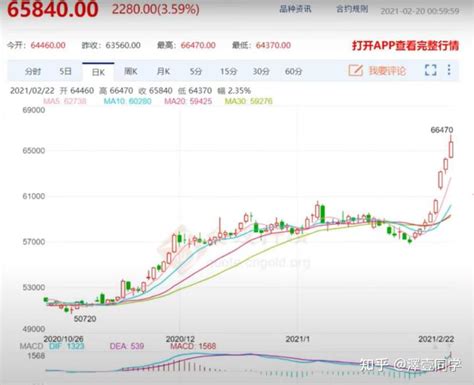Switch to 5分 interval tab

(x=196, y=71)
